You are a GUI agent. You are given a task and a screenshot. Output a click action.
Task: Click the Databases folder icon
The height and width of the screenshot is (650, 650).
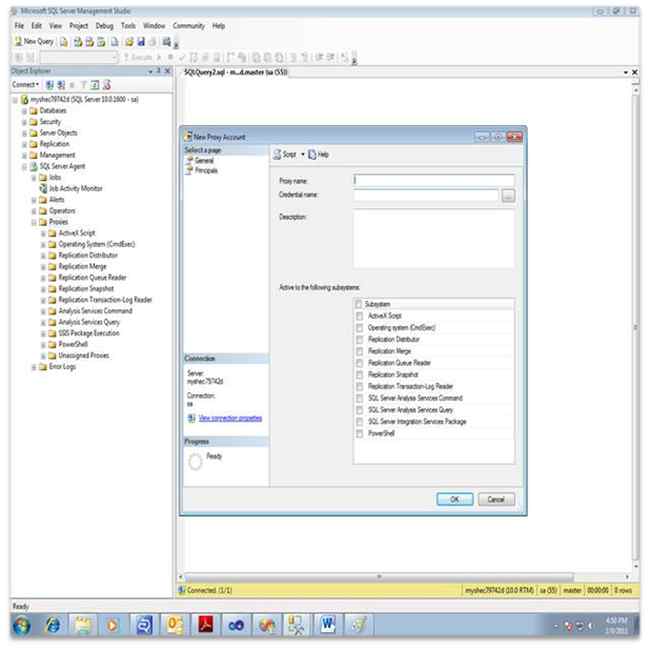pos(34,111)
